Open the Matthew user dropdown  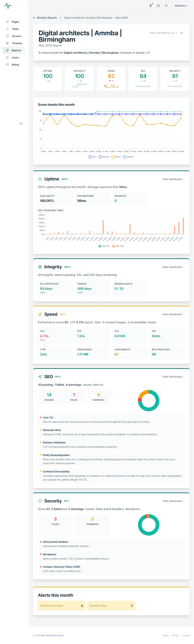click(181, 6)
